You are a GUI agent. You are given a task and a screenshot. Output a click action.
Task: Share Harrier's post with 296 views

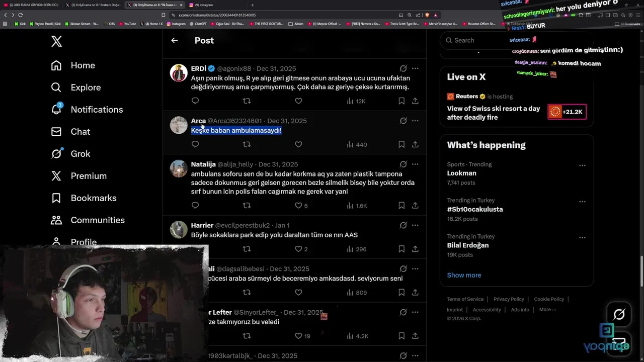click(x=415, y=249)
